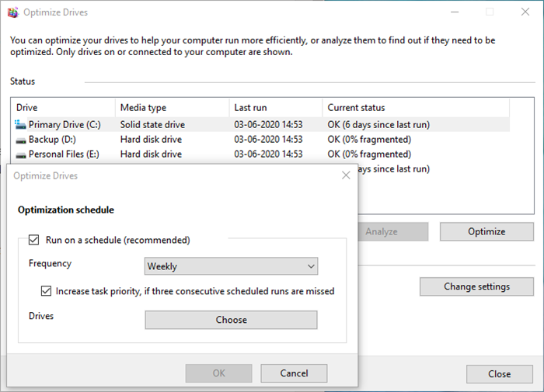The image size is (544, 392).
Task: Click the Primary Drive (C:) drive icon
Action: coord(20,124)
